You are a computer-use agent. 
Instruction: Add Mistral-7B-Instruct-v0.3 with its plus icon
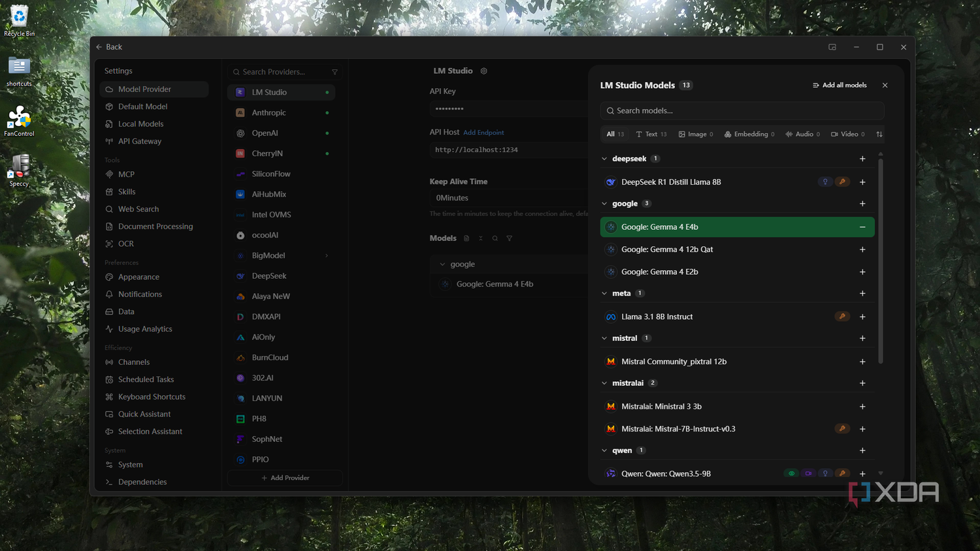click(x=862, y=429)
